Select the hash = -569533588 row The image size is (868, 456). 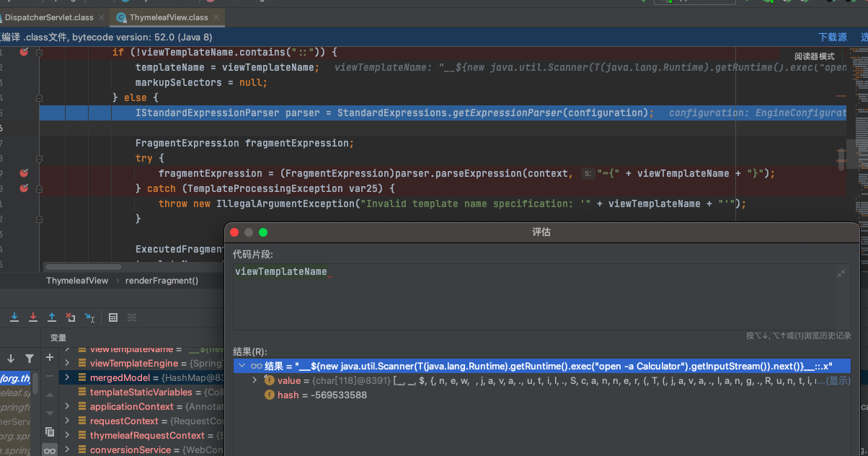point(541,395)
